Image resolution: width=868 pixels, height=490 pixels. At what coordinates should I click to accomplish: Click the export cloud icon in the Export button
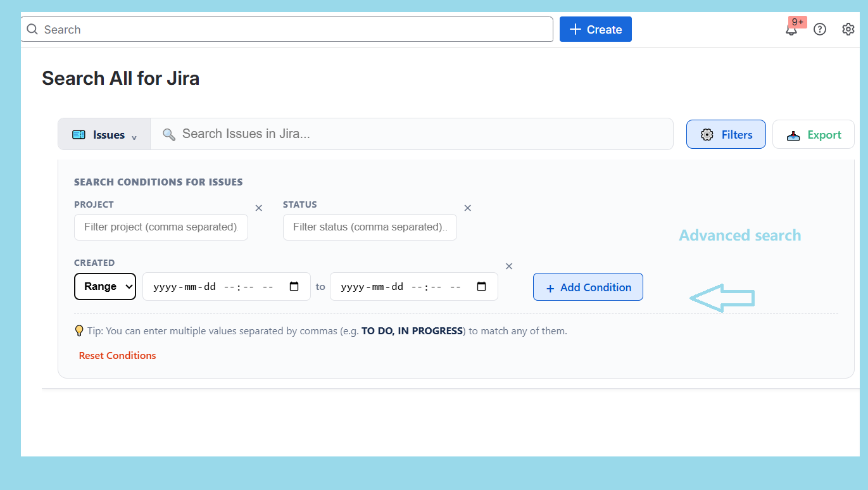pos(793,134)
